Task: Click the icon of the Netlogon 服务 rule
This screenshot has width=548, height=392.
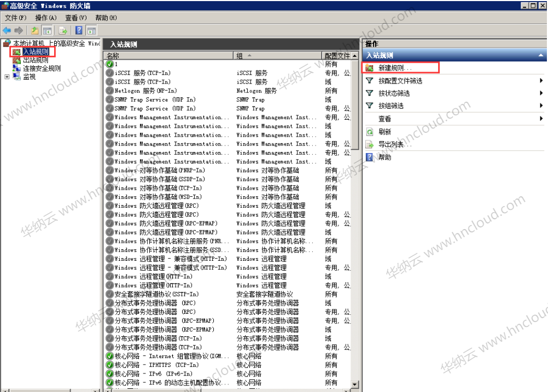Action: coord(110,91)
